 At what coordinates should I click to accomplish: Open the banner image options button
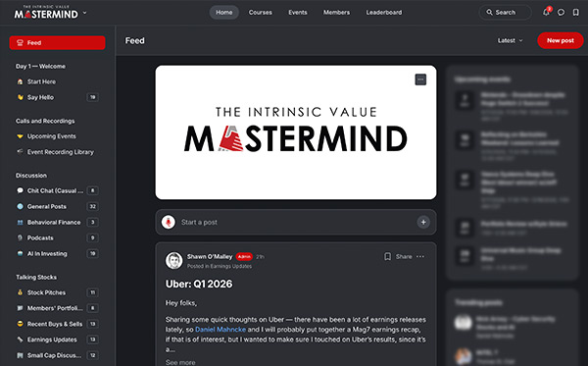click(x=420, y=79)
